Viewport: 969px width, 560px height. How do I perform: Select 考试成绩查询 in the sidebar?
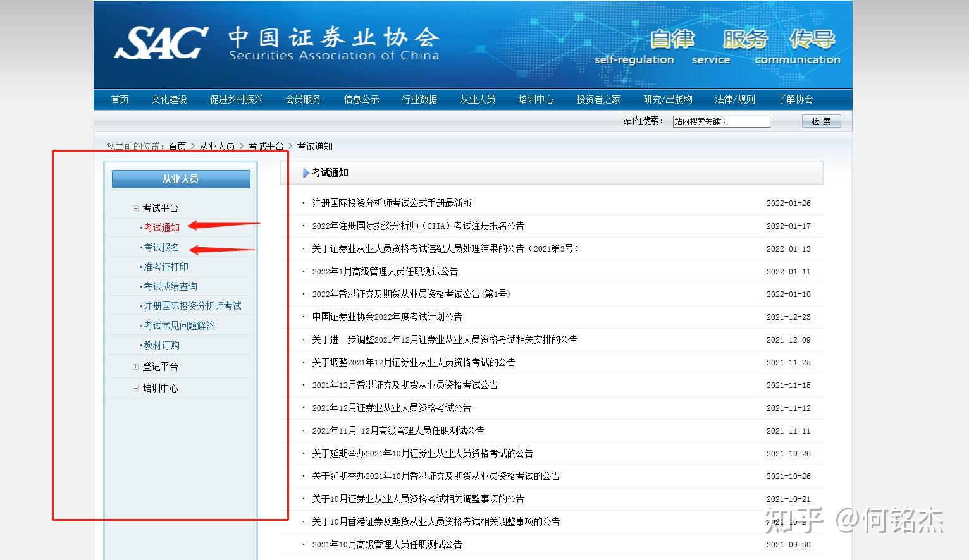170,286
